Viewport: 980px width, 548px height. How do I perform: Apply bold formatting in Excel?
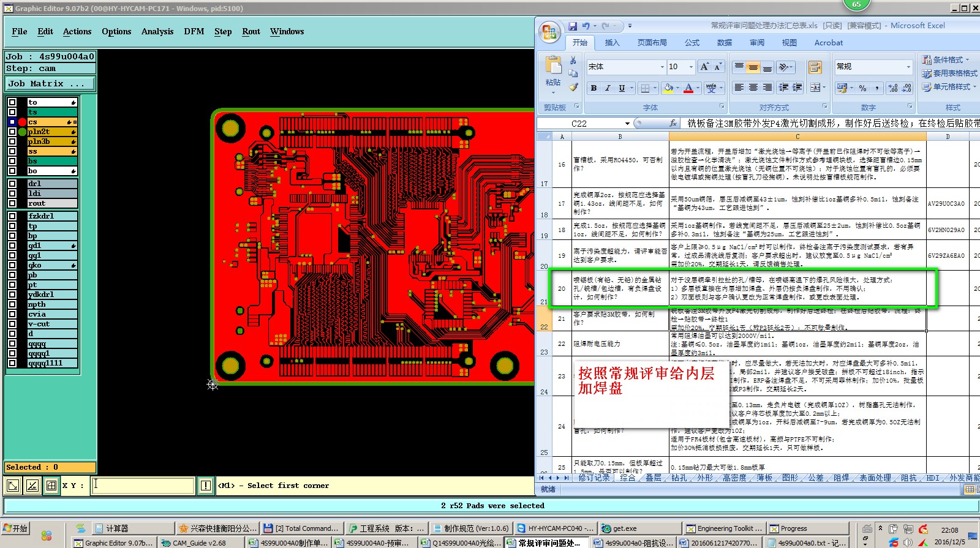coord(594,88)
